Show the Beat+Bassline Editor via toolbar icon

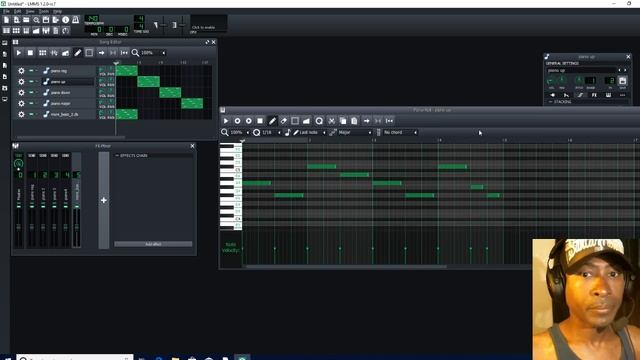point(16,31)
